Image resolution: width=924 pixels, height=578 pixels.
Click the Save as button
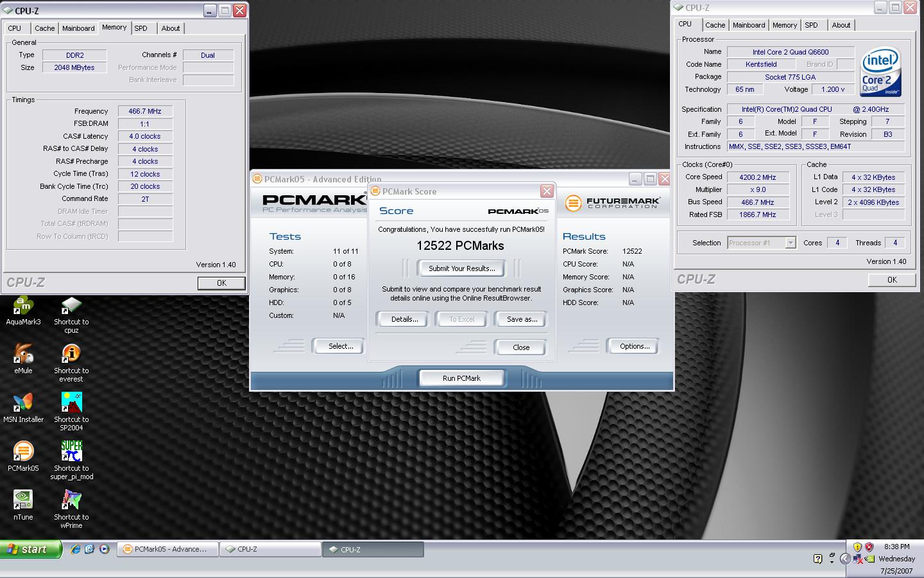pos(522,319)
